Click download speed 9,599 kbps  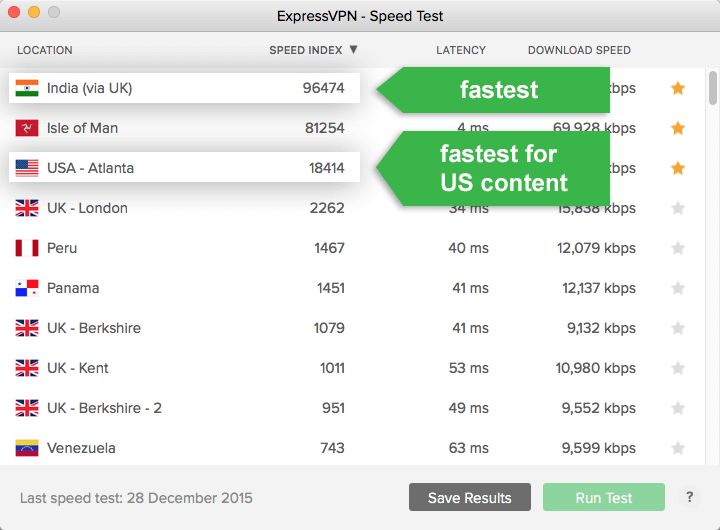click(x=598, y=448)
